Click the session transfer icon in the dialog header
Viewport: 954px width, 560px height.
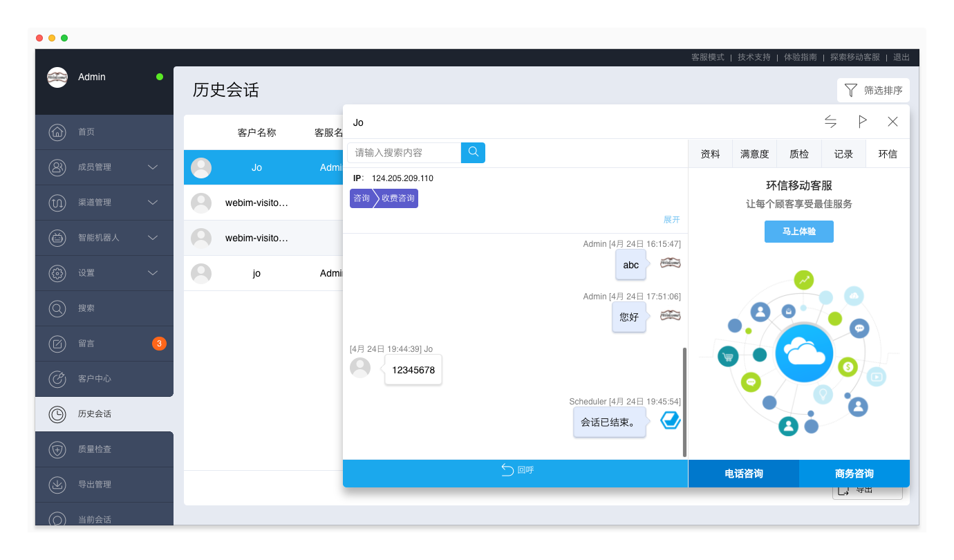click(830, 121)
